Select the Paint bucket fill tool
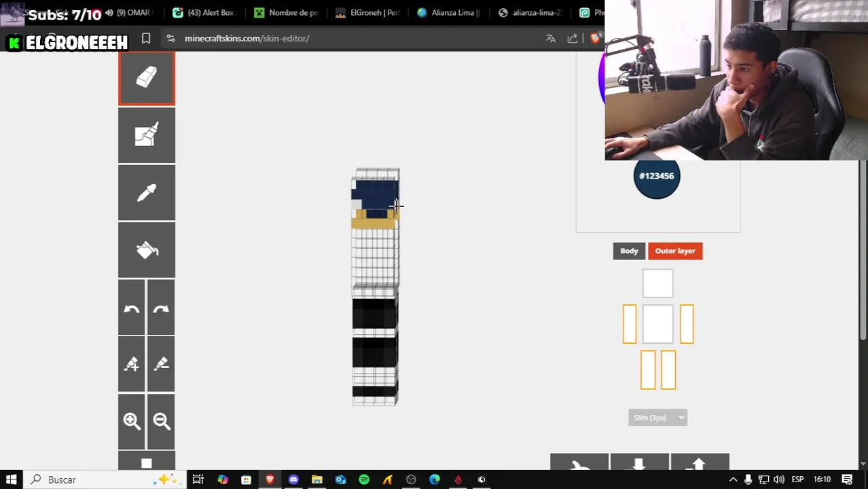Viewport: 868px width, 489px height. [147, 250]
